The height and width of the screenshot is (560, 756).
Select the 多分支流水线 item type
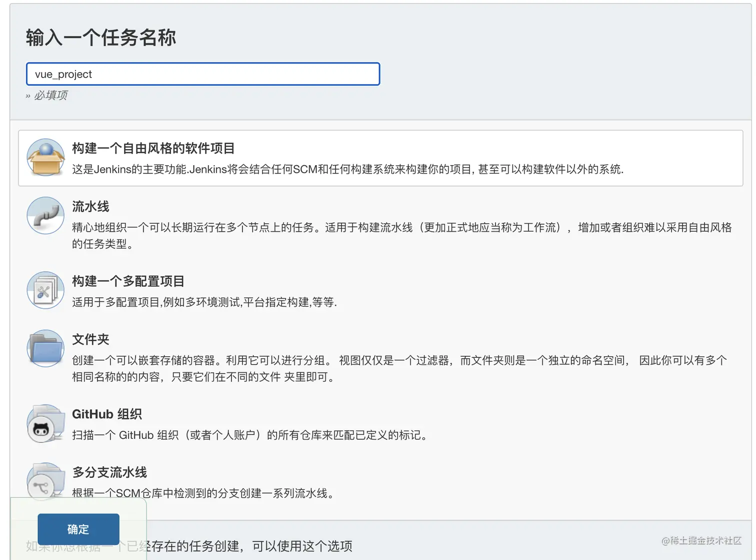110,472
